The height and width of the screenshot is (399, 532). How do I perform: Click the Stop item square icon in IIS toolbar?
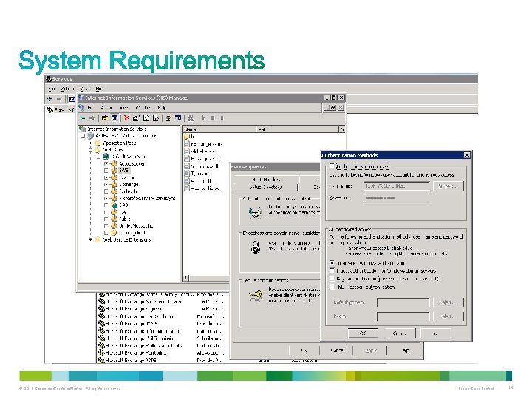[213, 118]
